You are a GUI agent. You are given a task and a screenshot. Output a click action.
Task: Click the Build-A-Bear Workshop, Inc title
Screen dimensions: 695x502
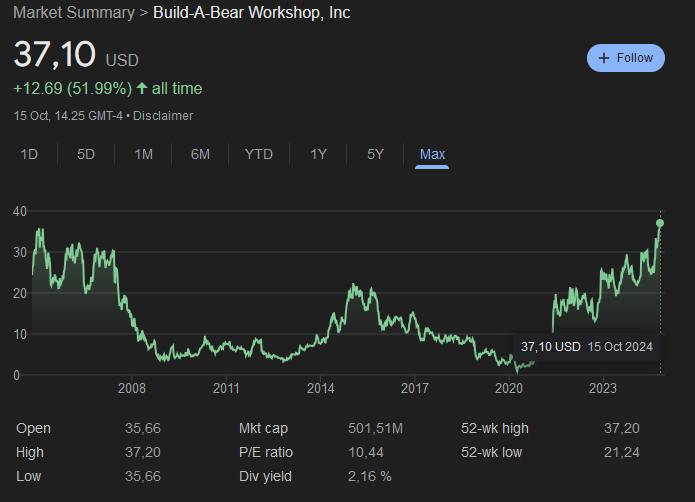click(252, 12)
